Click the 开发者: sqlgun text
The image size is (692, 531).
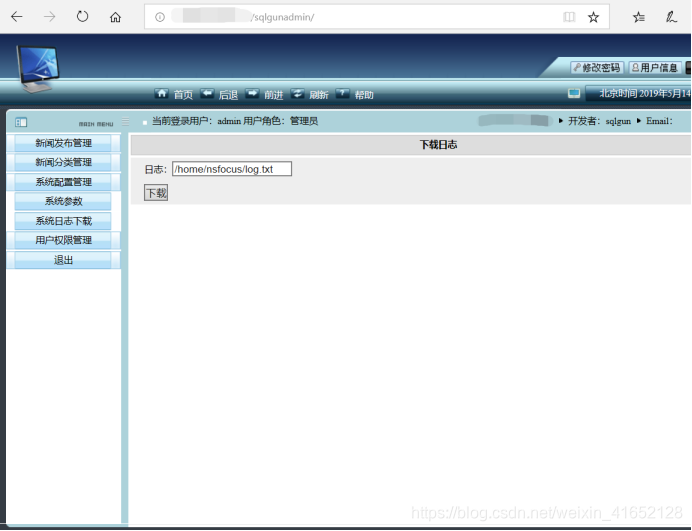[599, 121]
